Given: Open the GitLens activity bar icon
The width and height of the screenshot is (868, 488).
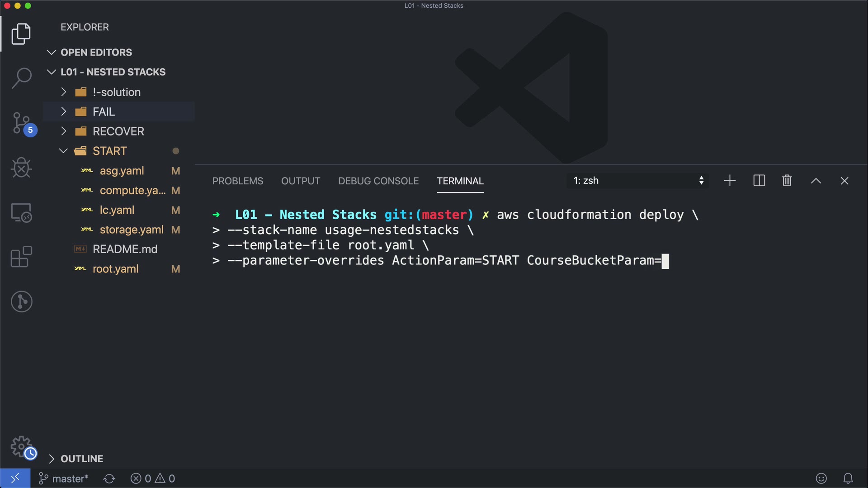Looking at the screenshot, I should pyautogui.click(x=21, y=301).
